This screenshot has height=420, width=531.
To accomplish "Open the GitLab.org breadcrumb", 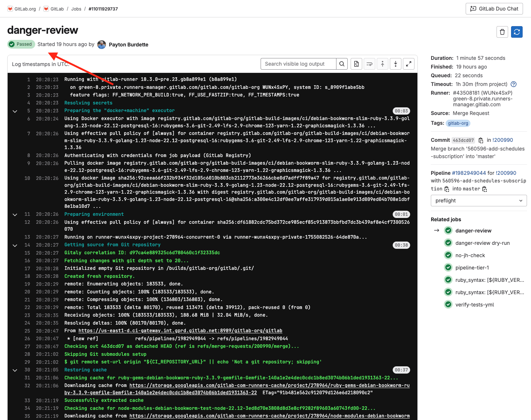I will [25, 9].
